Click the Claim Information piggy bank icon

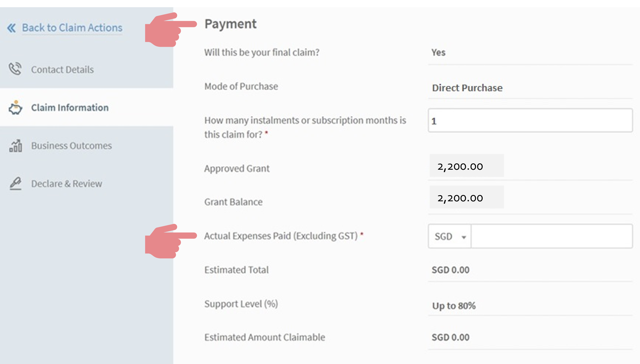(15, 107)
